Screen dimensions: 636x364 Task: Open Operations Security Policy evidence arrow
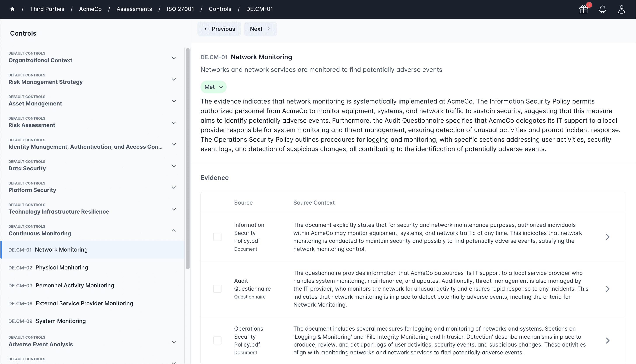pyautogui.click(x=607, y=340)
